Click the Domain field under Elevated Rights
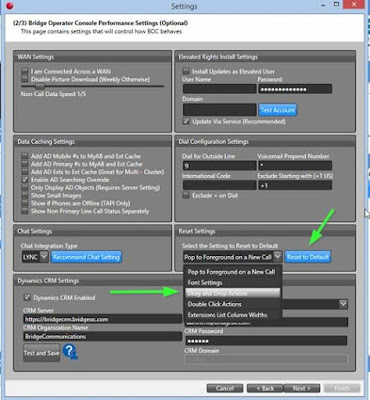Screen dimensions: 370x400 tap(219, 109)
